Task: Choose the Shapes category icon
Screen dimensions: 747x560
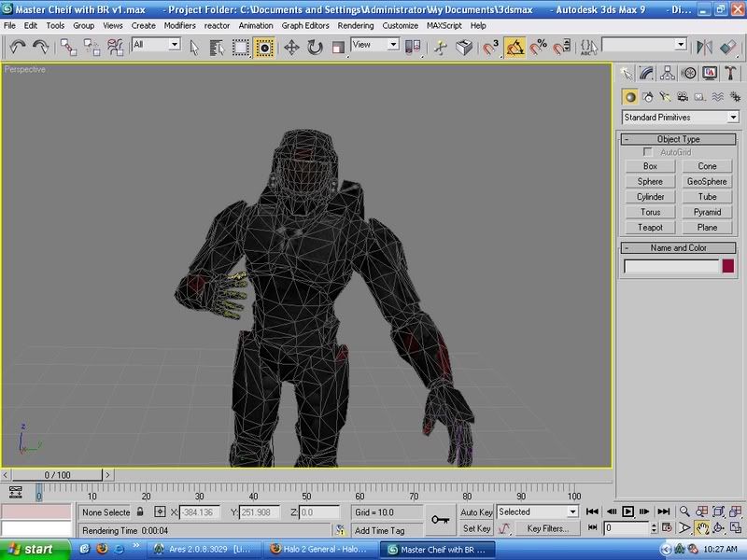Action: click(648, 97)
